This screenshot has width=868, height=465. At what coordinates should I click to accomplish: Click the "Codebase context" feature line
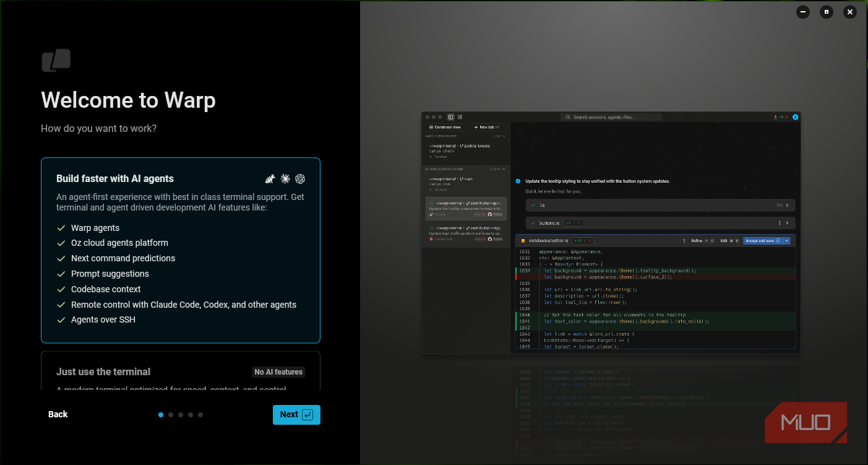pyautogui.click(x=106, y=289)
